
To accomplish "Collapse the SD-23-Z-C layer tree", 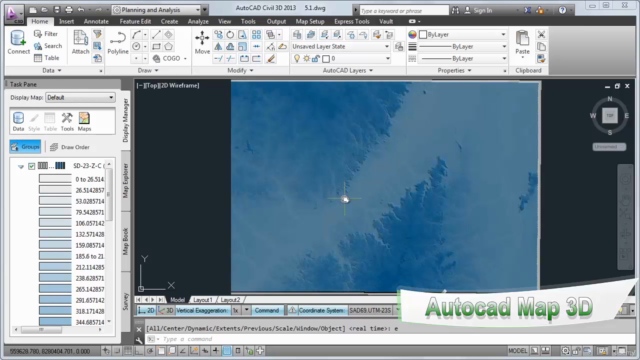I will pos(21,167).
